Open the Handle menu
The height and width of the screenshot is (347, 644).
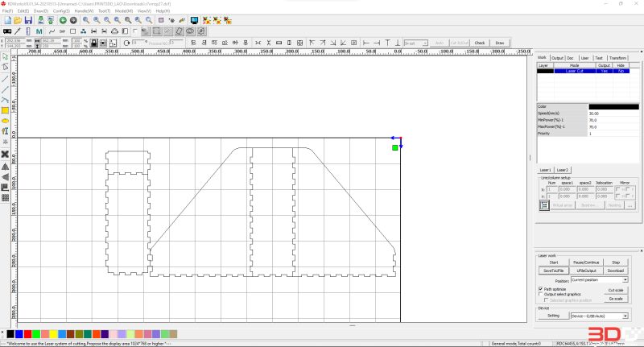pyautogui.click(x=84, y=11)
